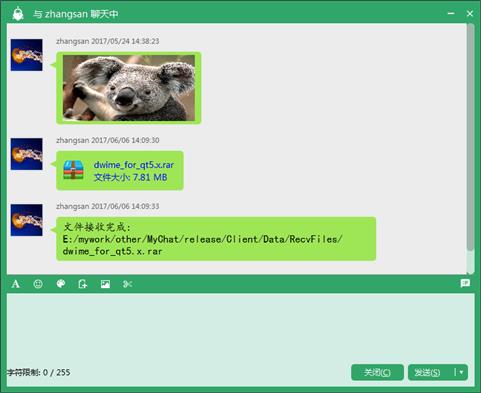Open the emoji smiley picker
Screen dimensions: 481x393
(38, 284)
